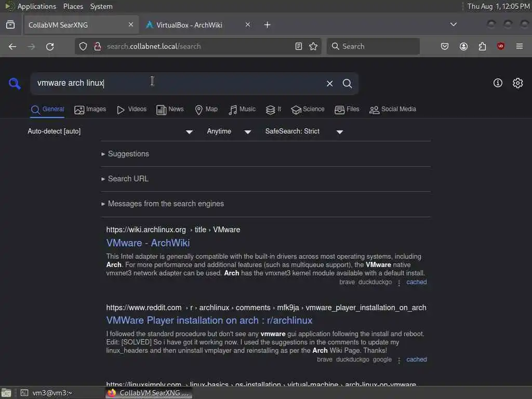This screenshot has width=532, height=399.
Task: Reload the page
Action: 50,46
